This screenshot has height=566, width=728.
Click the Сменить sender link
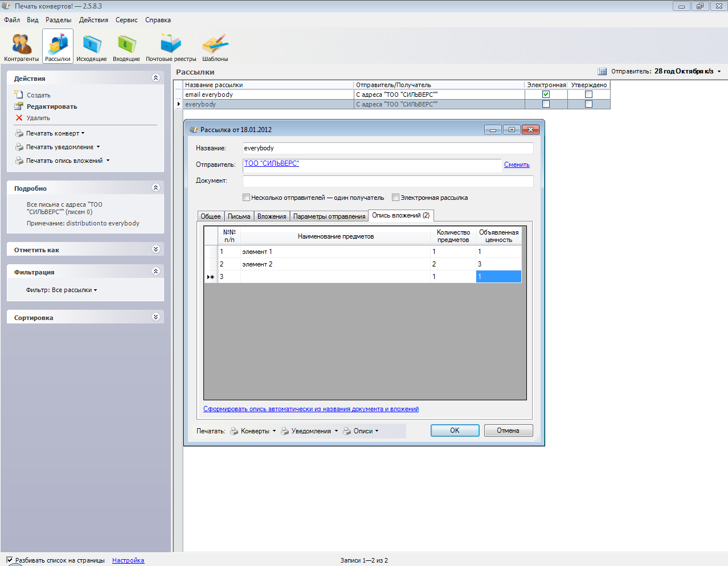517,165
